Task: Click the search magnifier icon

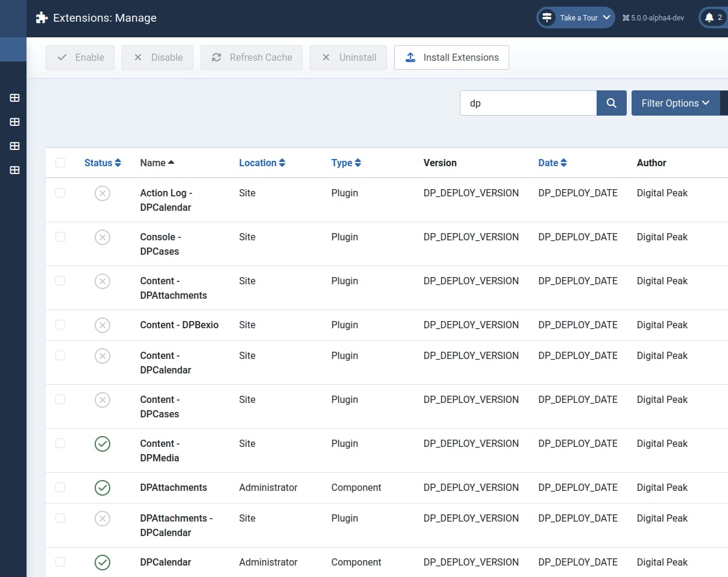Action: coord(611,102)
